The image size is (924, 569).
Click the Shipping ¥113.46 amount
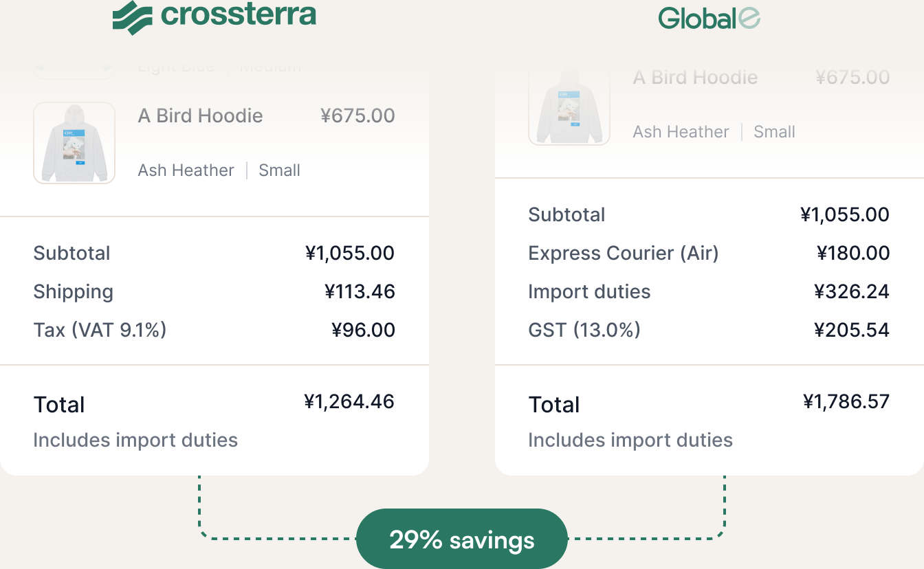point(360,291)
